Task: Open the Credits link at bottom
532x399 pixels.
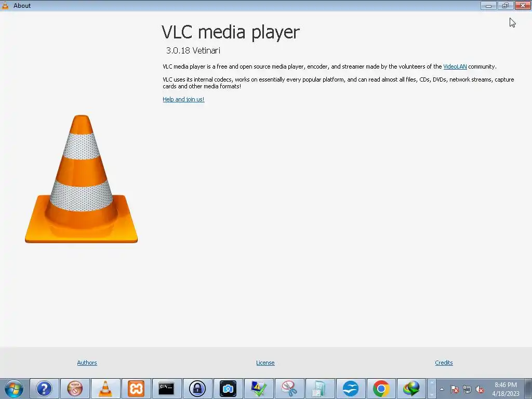Action: click(444, 363)
